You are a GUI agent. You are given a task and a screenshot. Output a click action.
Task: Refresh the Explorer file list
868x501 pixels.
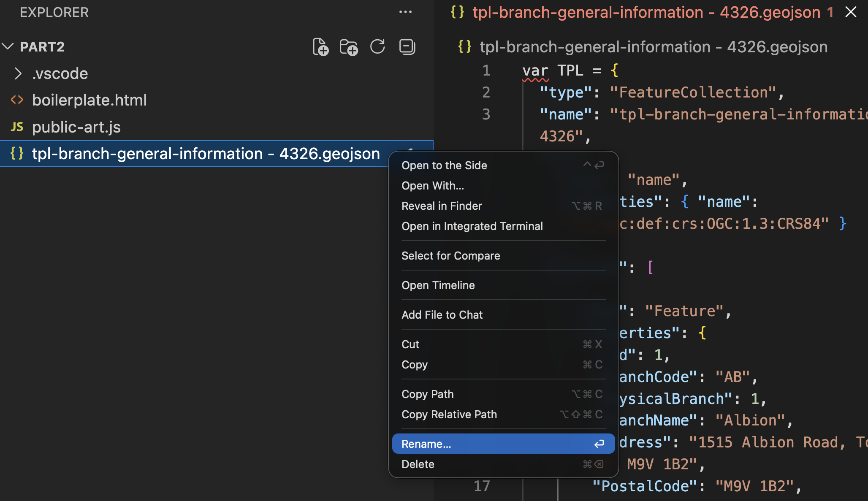[377, 46]
